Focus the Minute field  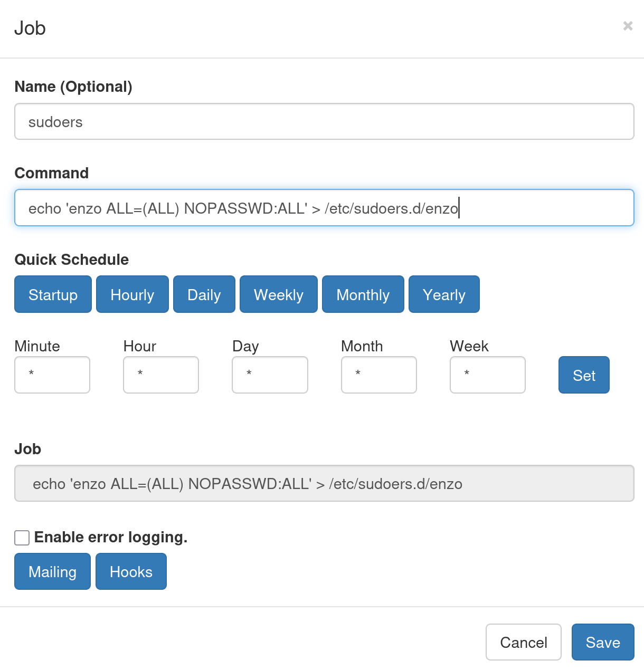tap(52, 375)
